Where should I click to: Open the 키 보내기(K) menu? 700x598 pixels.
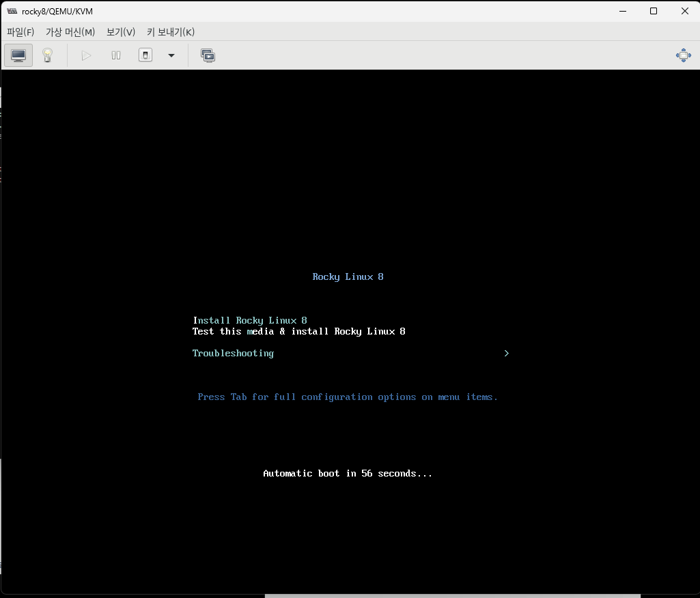[x=171, y=31]
